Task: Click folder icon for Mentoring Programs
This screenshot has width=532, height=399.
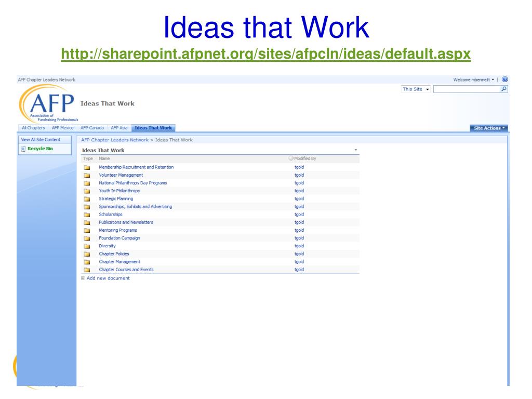Action: (87, 230)
